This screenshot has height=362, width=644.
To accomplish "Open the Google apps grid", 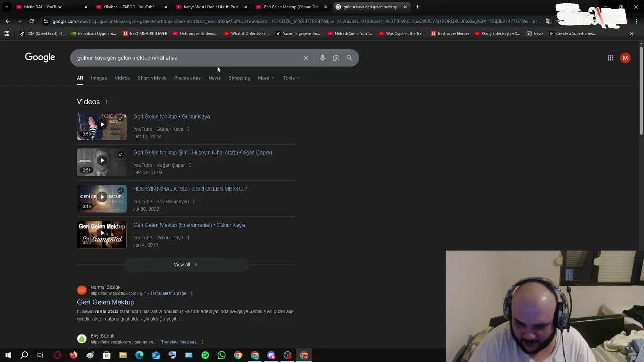I will pyautogui.click(x=610, y=58).
